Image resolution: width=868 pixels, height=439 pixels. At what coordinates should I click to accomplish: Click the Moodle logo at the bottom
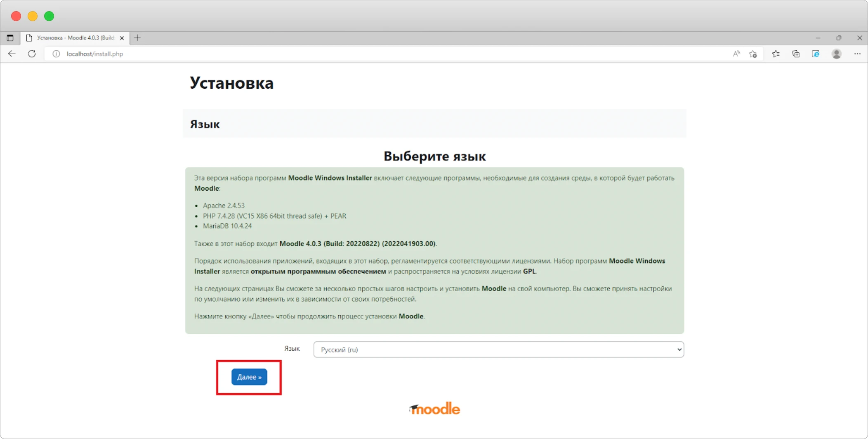click(434, 408)
